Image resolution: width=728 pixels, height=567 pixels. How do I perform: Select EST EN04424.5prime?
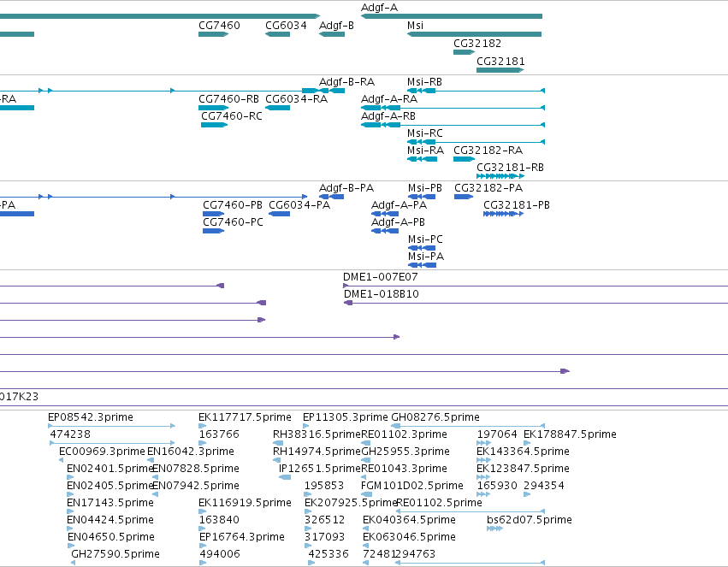[x=110, y=521]
